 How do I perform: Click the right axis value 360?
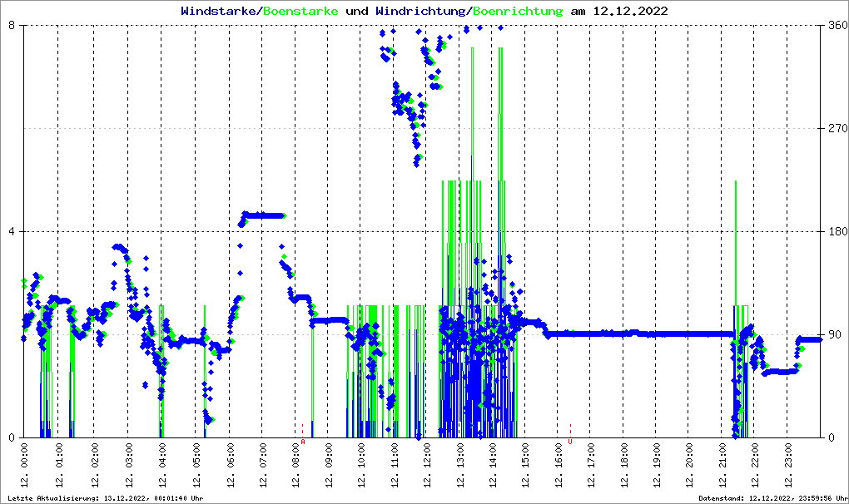pos(838,26)
